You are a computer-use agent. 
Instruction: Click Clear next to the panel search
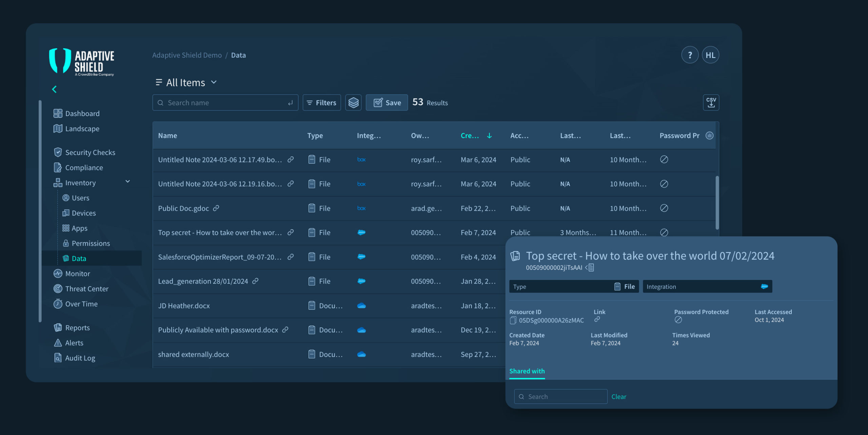(x=619, y=397)
